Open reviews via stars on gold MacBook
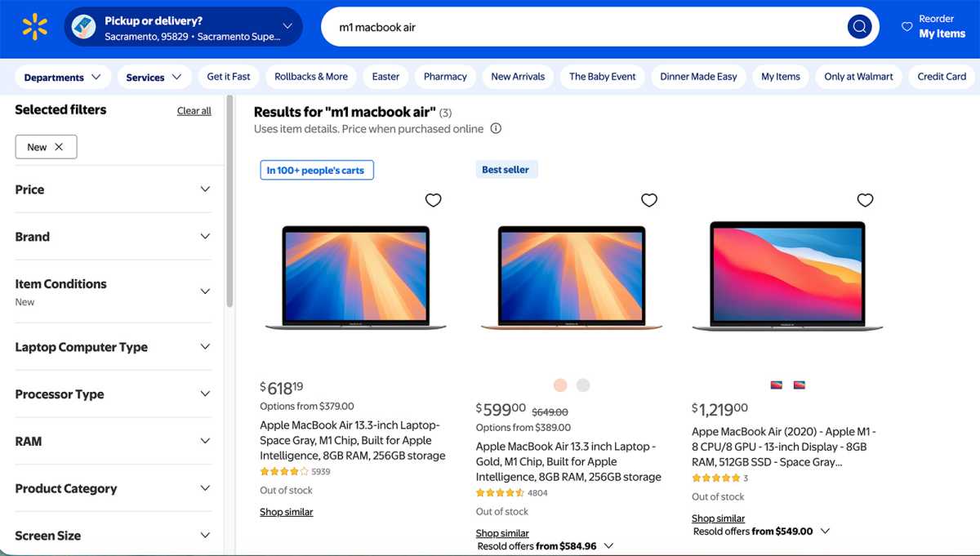The image size is (980, 556). [498, 492]
